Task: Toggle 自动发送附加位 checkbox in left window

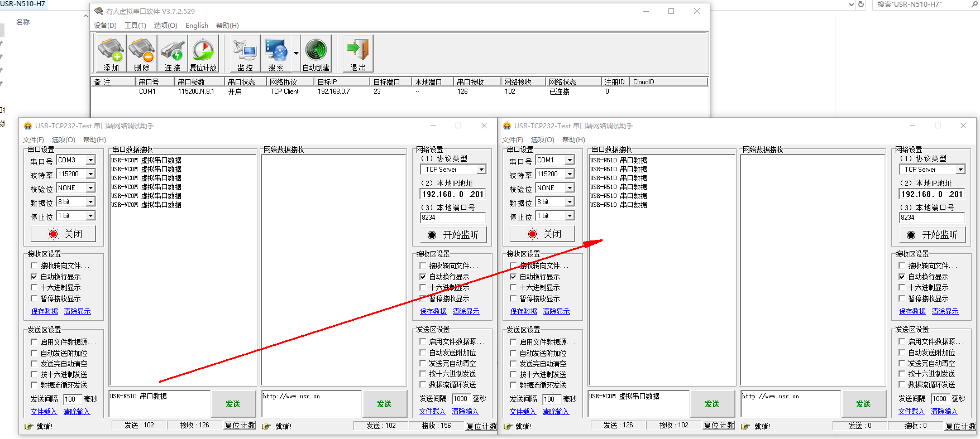Action: click(x=35, y=353)
